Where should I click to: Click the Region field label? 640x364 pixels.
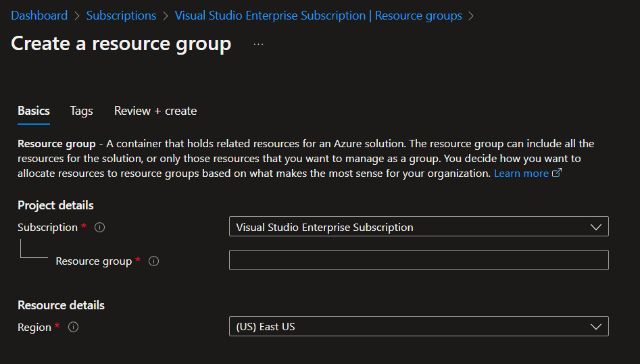click(x=34, y=328)
